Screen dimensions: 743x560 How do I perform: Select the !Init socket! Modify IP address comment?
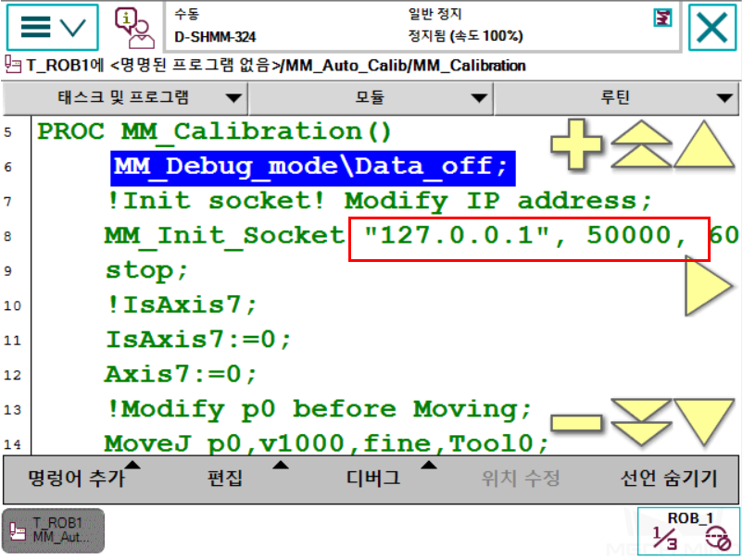[379, 202]
